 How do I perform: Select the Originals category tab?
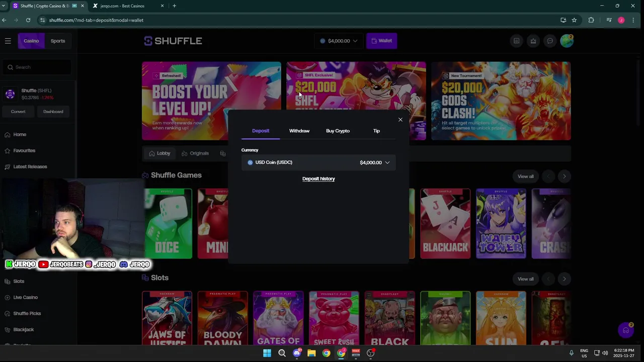[195, 153]
